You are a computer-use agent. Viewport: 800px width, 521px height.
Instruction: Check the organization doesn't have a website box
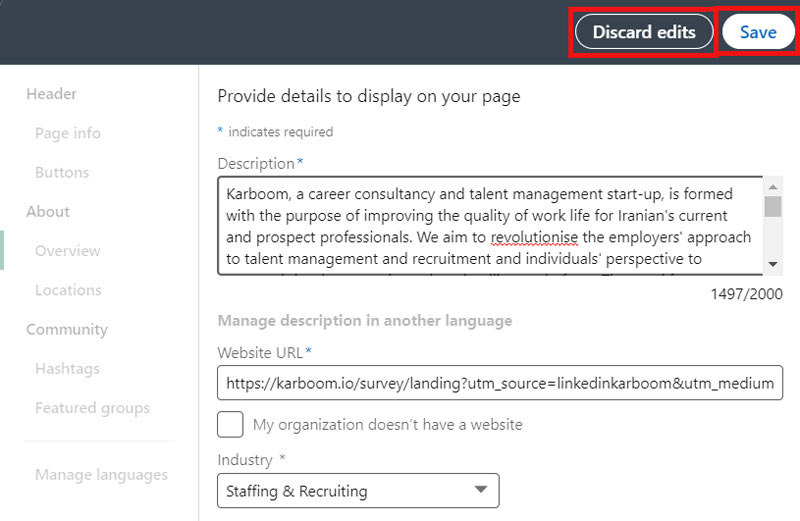(230, 424)
